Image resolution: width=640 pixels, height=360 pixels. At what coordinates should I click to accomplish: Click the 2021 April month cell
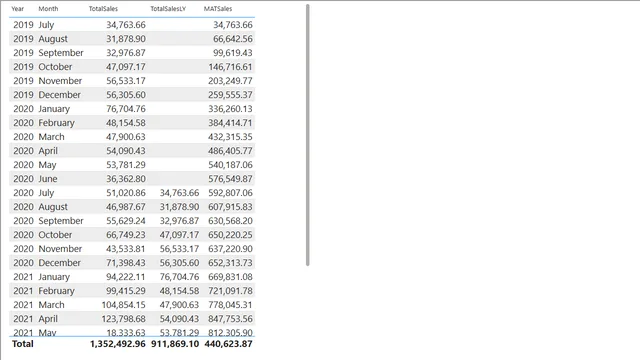click(x=48, y=319)
